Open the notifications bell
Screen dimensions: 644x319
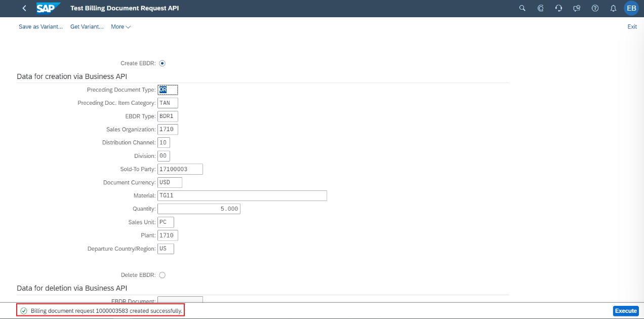pos(613,9)
